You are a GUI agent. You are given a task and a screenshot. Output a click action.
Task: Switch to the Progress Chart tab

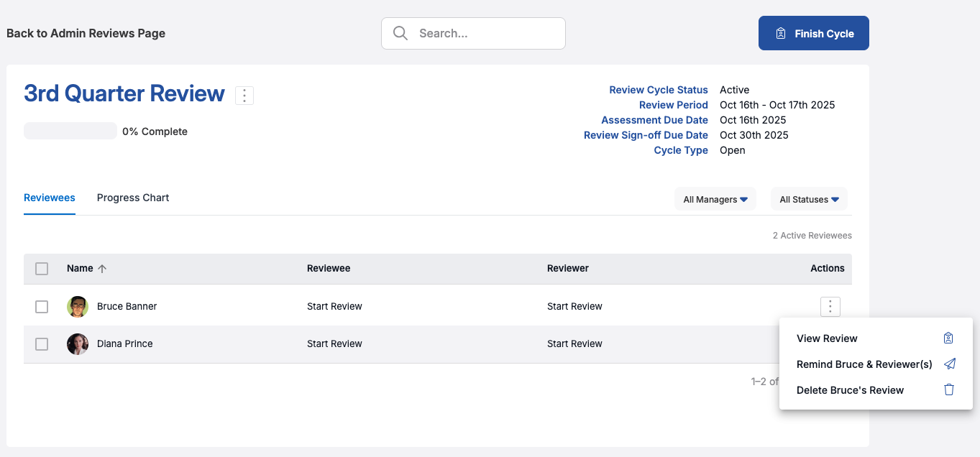coord(133,198)
